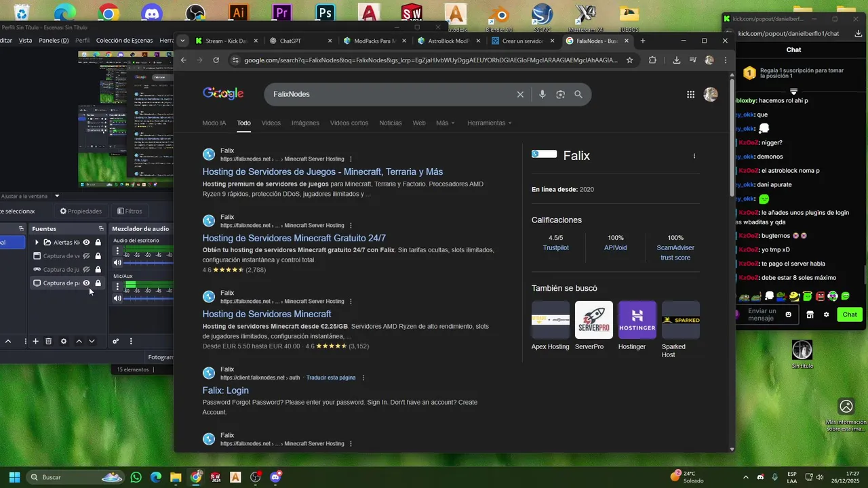Click the OBS Filtros button
This screenshot has width=868, height=488.
tap(130, 211)
